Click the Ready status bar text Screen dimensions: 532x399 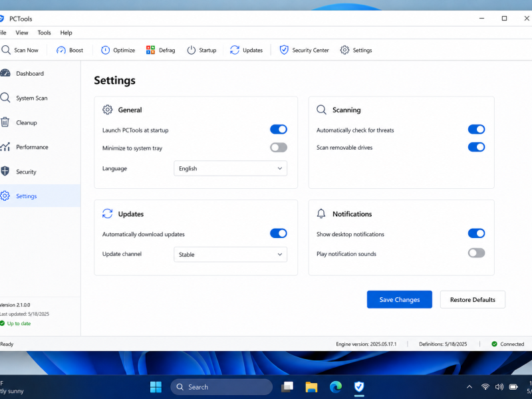pyautogui.click(x=7, y=344)
